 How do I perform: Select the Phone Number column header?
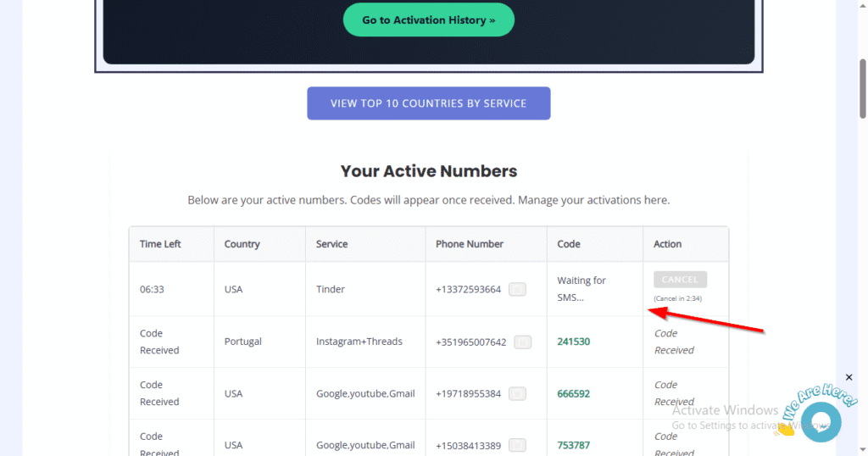[x=470, y=244]
